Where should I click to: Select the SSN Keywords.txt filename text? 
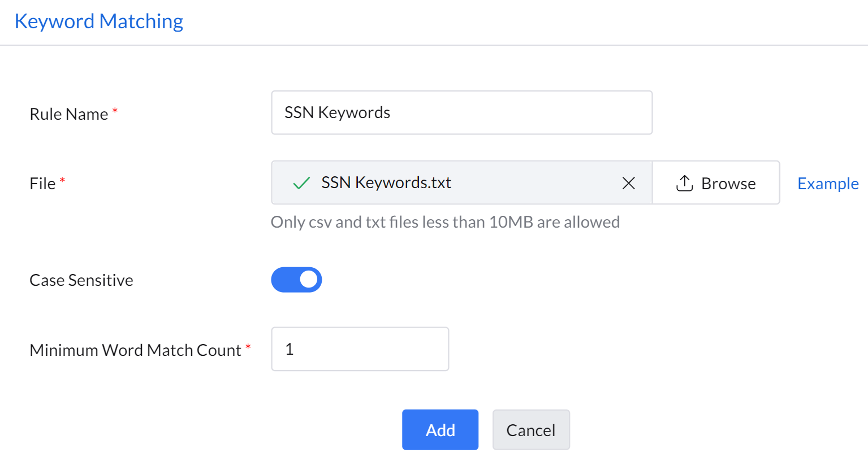coord(386,183)
